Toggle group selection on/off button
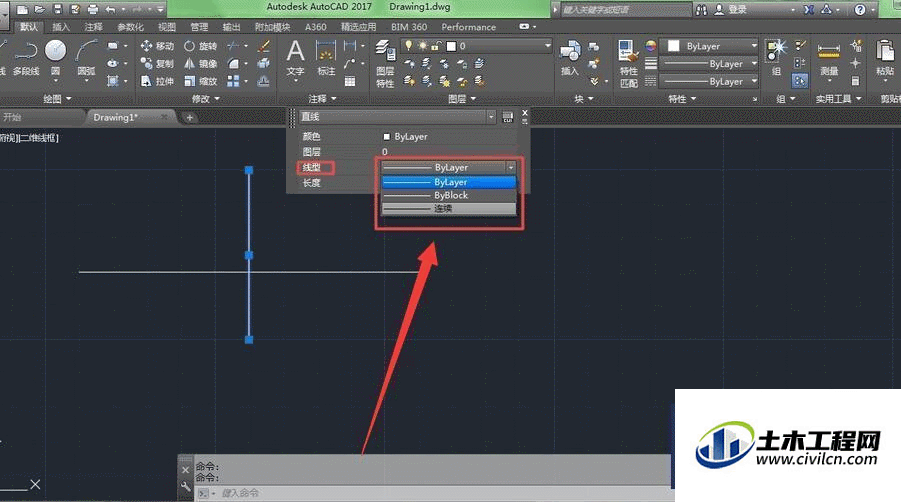Viewport: 901px width, 502px height. 799,81
